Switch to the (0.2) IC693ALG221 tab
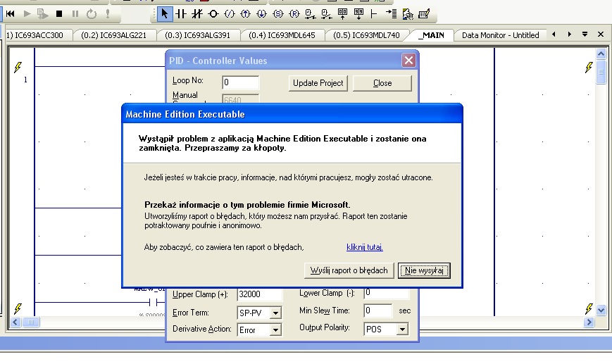This screenshot has height=364, width=612. (113, 35)
